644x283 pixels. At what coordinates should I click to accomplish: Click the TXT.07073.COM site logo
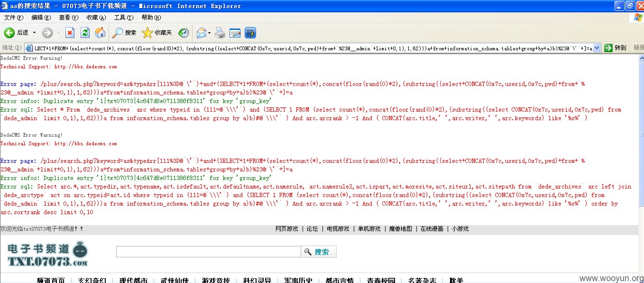pos(48,254)
